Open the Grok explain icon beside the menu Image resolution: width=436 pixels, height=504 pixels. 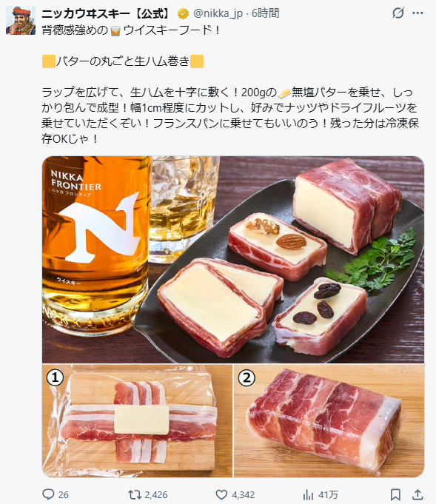pyautogui.click(x=398, y=13)
